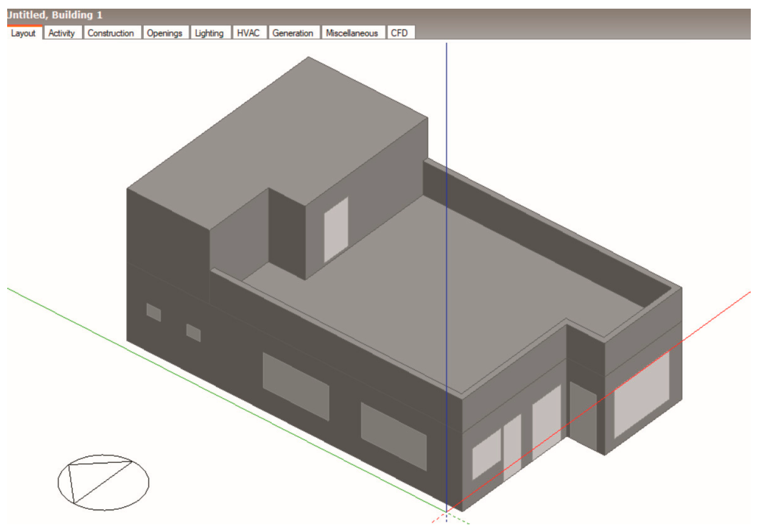
Task: Go to the Lighting tab
Action: click(209, 33)
